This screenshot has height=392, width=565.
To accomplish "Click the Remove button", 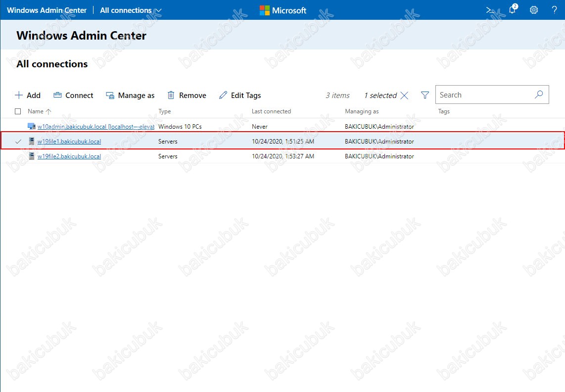I will click(x=187, y=95).
